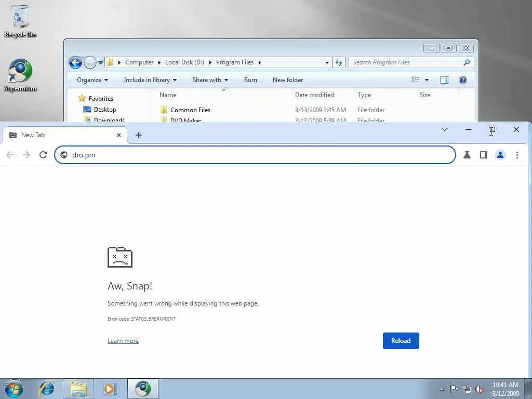Launch Internet Explorer from the taskbar
Viewport: 532px width, 399px height.
tap(46, 389)
